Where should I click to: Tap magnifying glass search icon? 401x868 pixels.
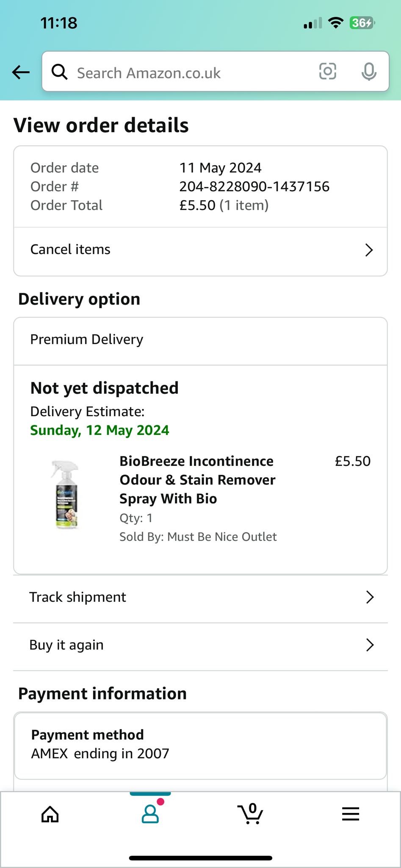tap(59, 72)
